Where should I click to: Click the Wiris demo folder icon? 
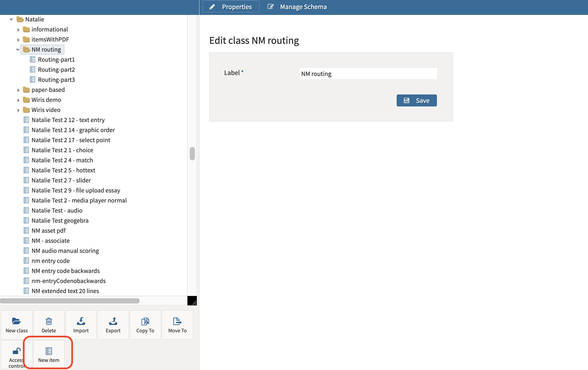click(26, 100)
